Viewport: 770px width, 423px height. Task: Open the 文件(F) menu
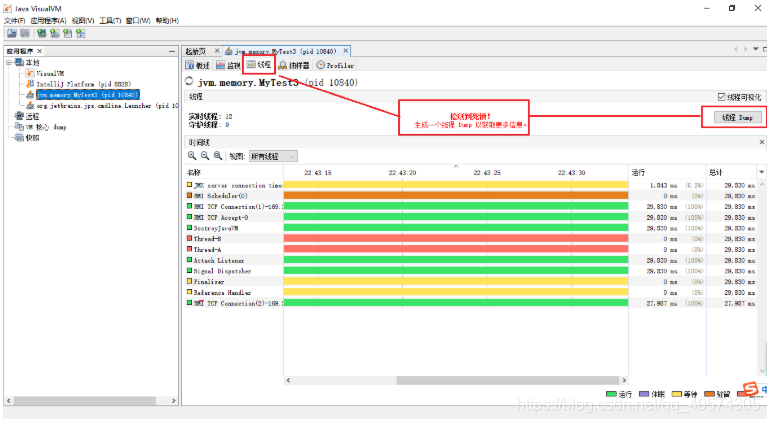tap(14, 21)
